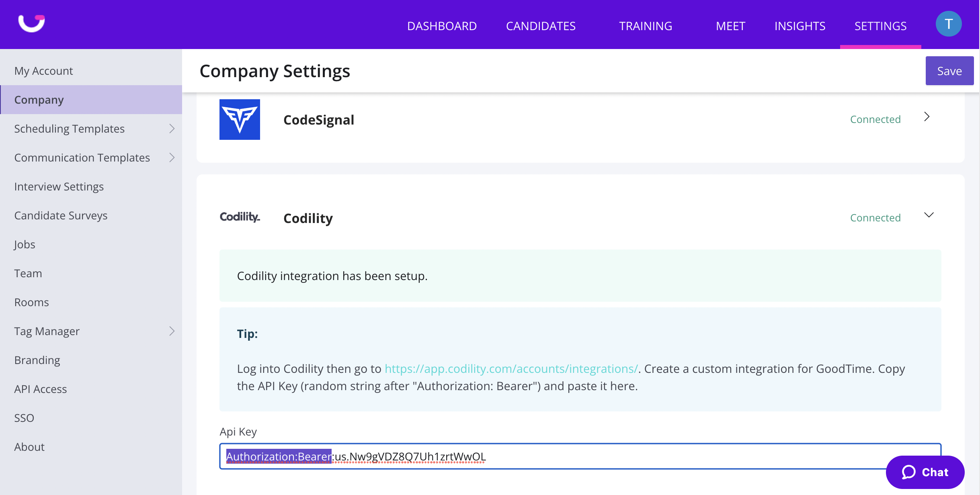Click the GoodTime logo icon
Viewport: 980px width, 495px height.
(x=31, y=23)
